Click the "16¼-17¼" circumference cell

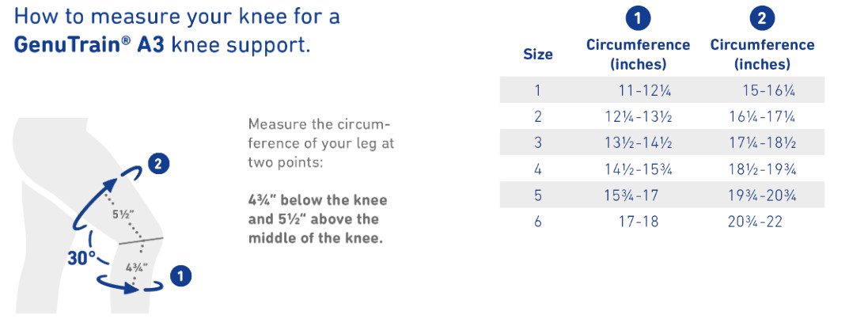click(762, 117)
